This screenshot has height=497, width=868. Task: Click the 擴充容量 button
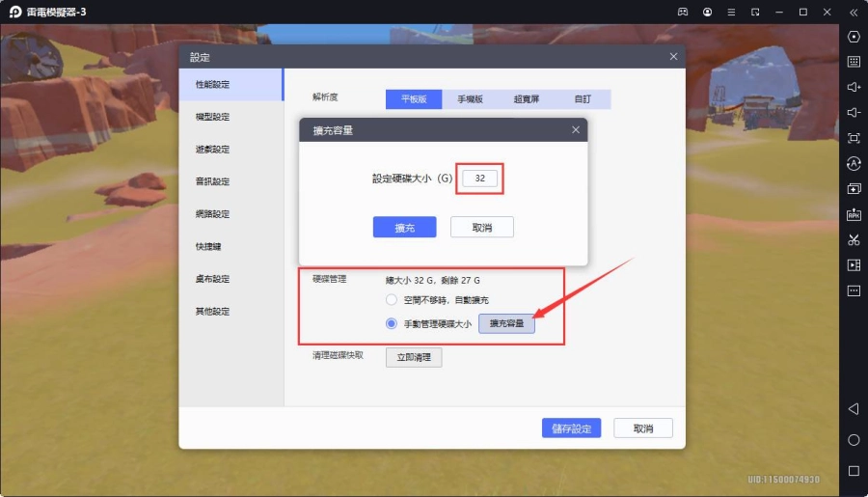click(506, 323)
